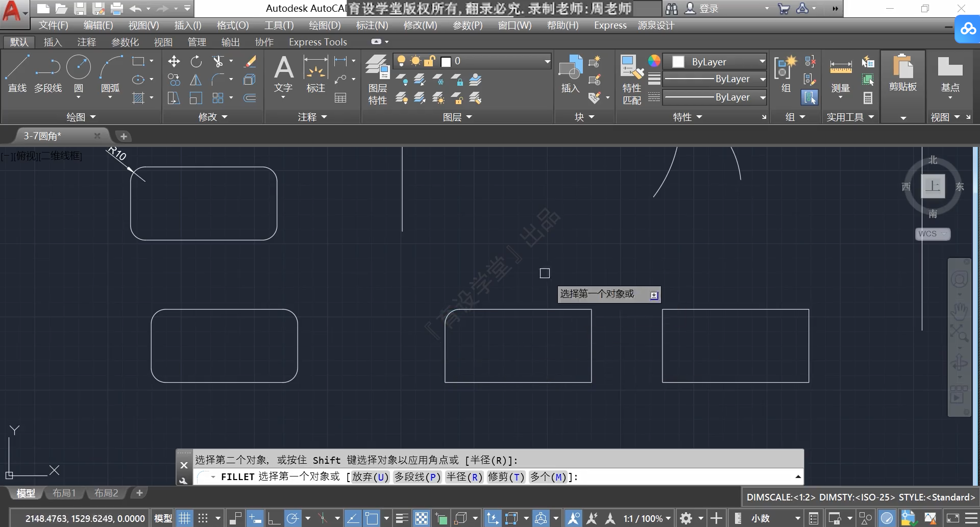Toggle transparency display in status bar
Viewport: 980px width, 527px height.
[x=422, y=518]
